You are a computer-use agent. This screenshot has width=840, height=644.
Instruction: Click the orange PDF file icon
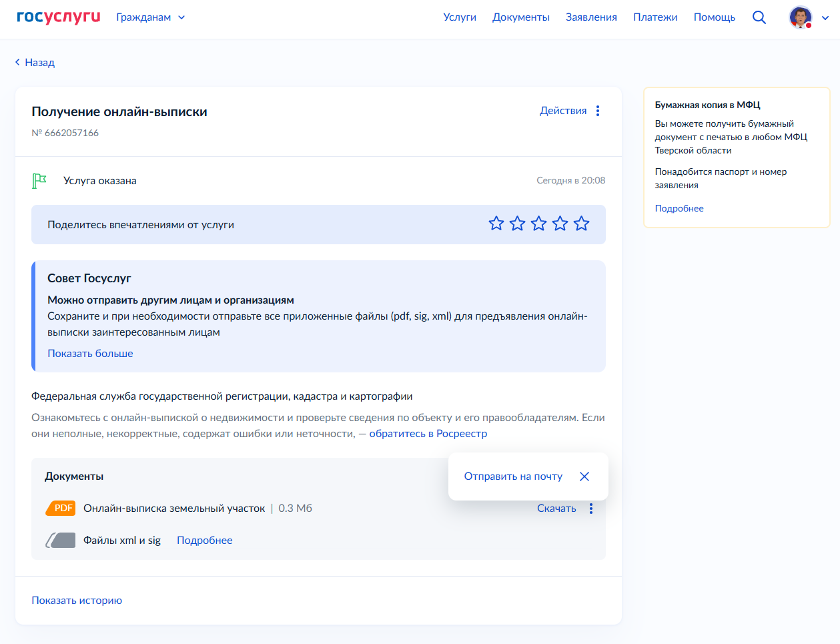pyautogui.click(x=61, y=509)
